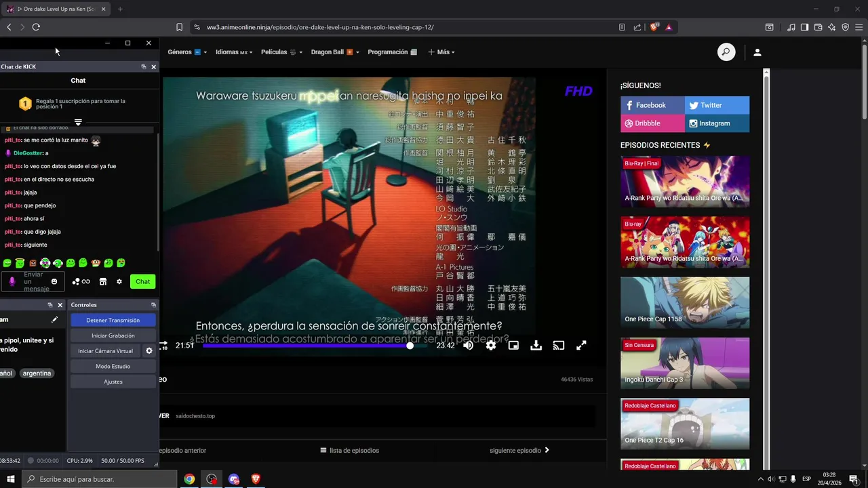Reload the browser page
Screen dimensions: 868x488
[x=36, y=27]
